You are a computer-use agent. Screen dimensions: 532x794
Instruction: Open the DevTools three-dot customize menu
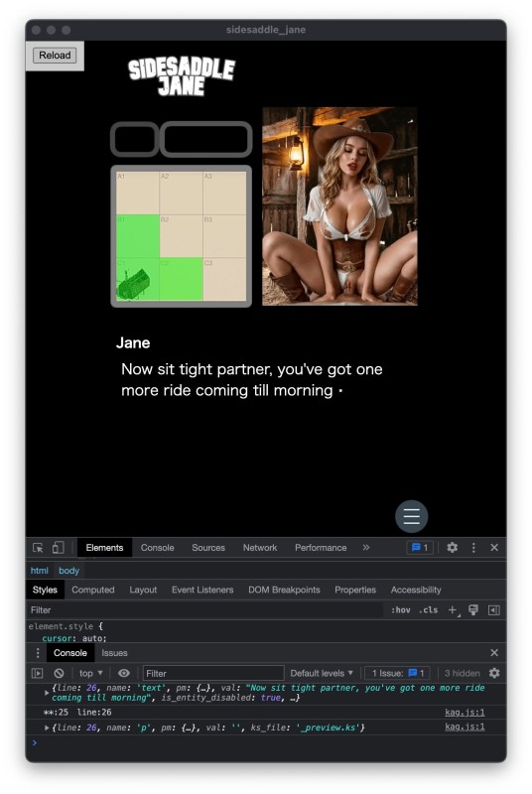pyautogui.click(x=473, y=548)
